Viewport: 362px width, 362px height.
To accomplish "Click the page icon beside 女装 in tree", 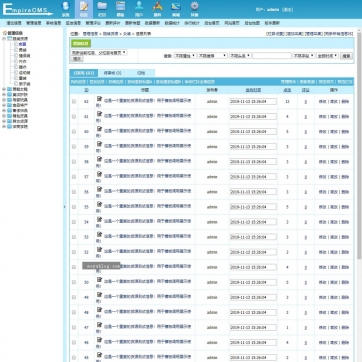I will [16, 44].
